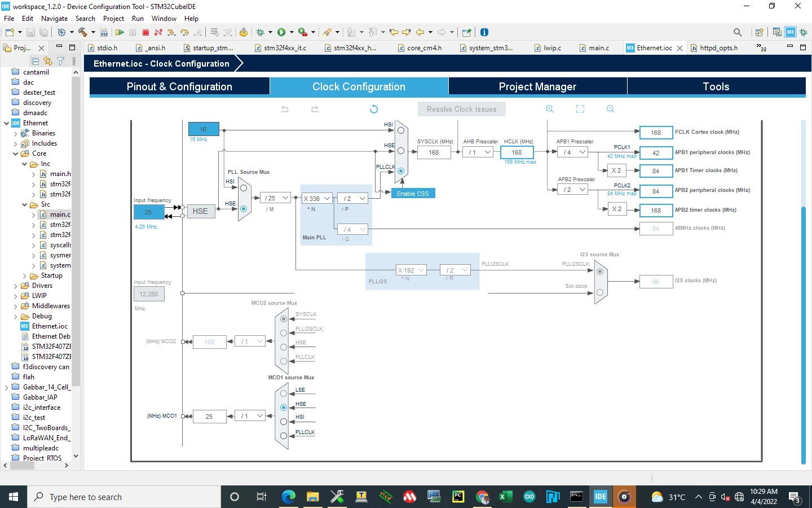
Task: Collapse the Ethernet project tree node
Action: [x=6, y=123]
